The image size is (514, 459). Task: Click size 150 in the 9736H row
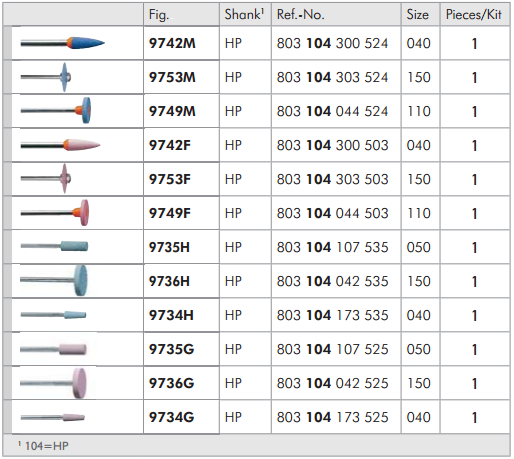point(418,281)
